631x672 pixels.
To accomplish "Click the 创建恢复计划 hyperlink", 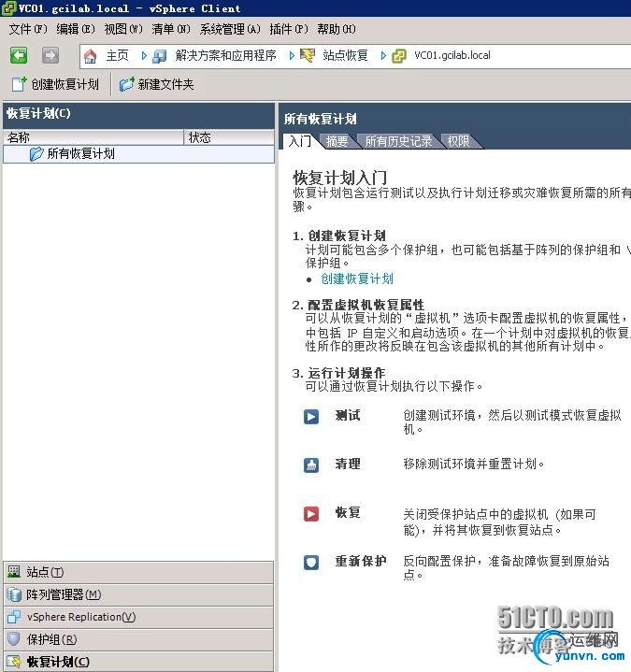I will (x=357, y=279).
